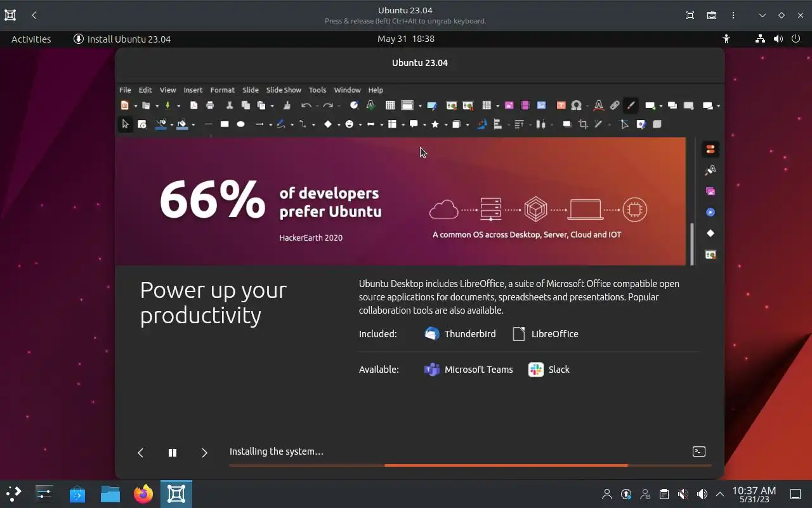This screenshot has height=508, width=812.
Task: Select the arrow Select tool
Action: (125, 124)
